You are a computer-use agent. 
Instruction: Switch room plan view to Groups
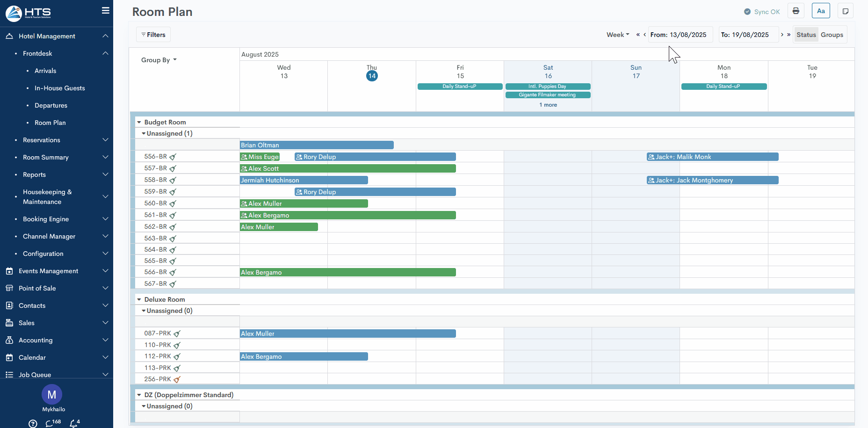tap(832, 35)
